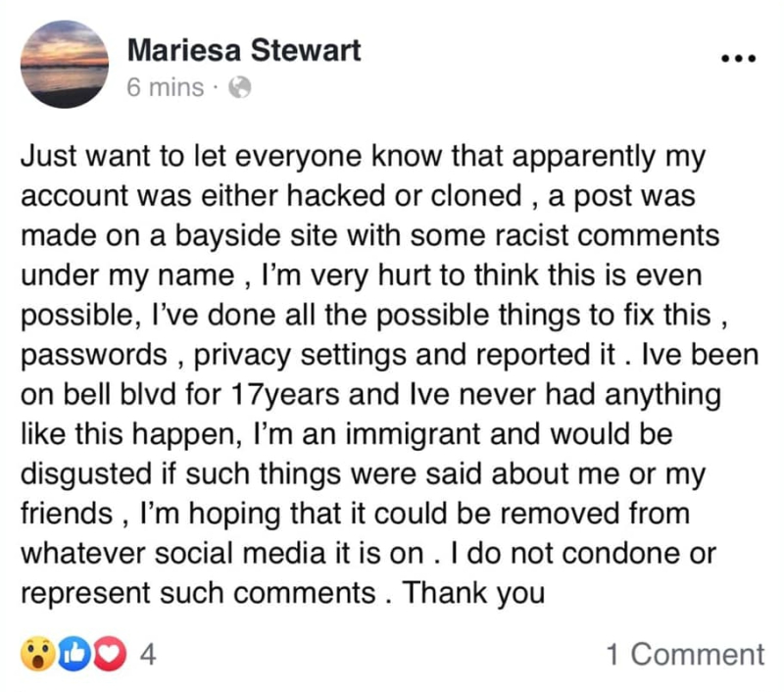Open Mariesa Stewart's profile name link
The width and height of the screenshot is (784, 692).
click(244, 50)
